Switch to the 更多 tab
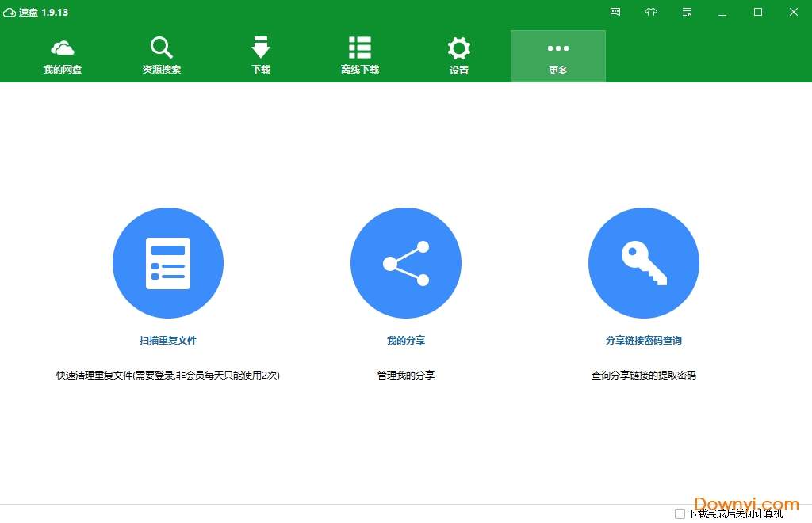812x523 pixels. 557,55
